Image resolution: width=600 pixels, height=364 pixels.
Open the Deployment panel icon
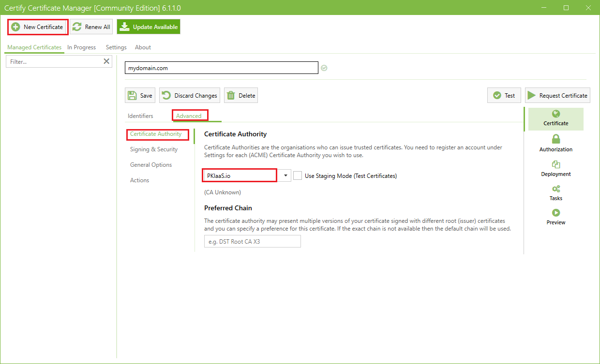[x=555, y=165]
